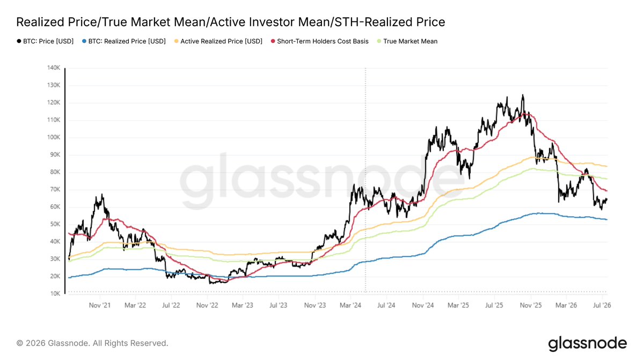
Task: Click the red Short-Term Holders legend dot
Action: (273, 41)
